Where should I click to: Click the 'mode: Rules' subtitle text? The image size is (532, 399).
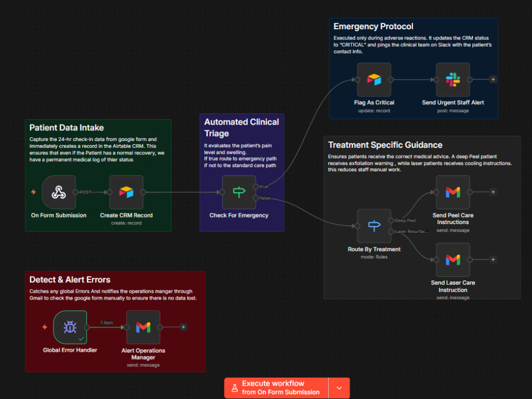[374, 257]
